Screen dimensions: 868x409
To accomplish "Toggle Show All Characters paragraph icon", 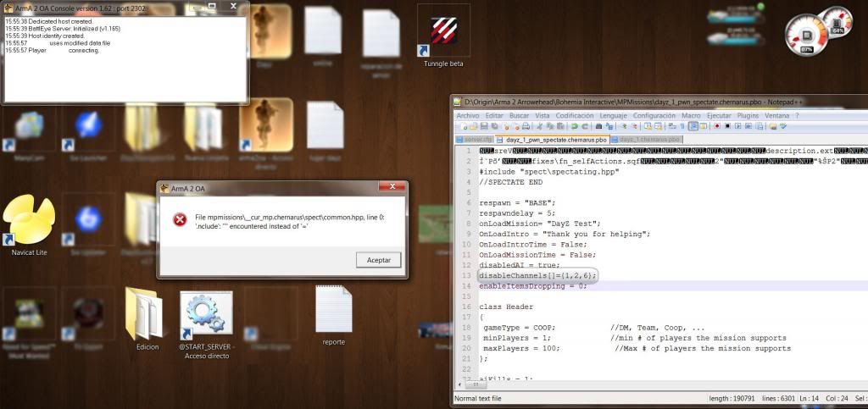I will (682, 126).
